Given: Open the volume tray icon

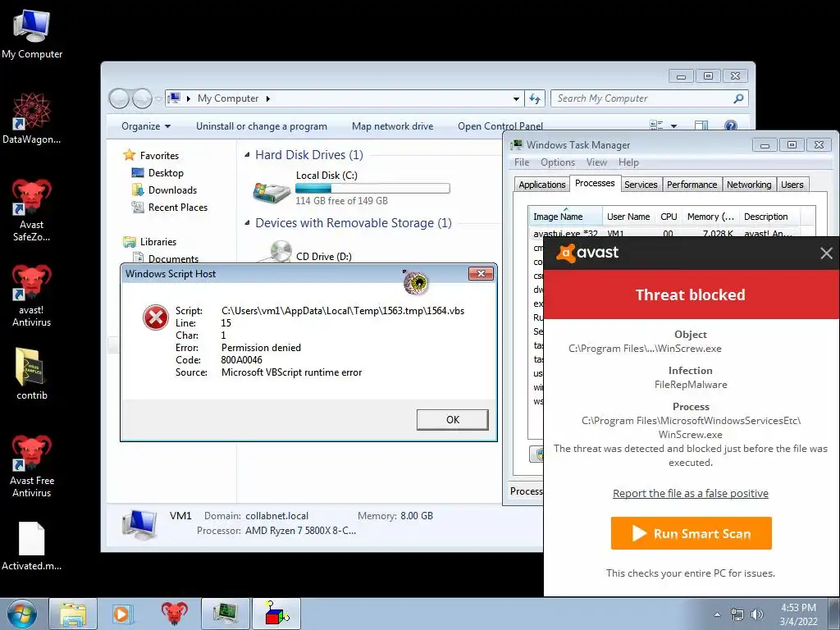Looking at the screenshot, I should coord(757,614).
